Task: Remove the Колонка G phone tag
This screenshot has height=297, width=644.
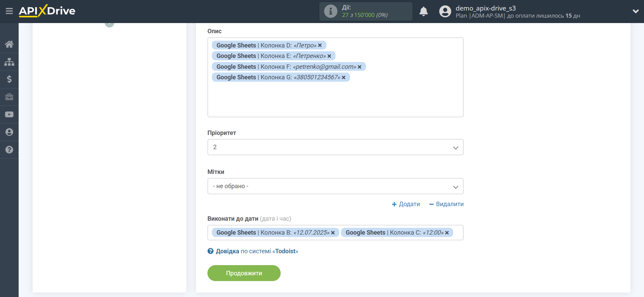Action: pyautogui.click(x=343, y=77)
